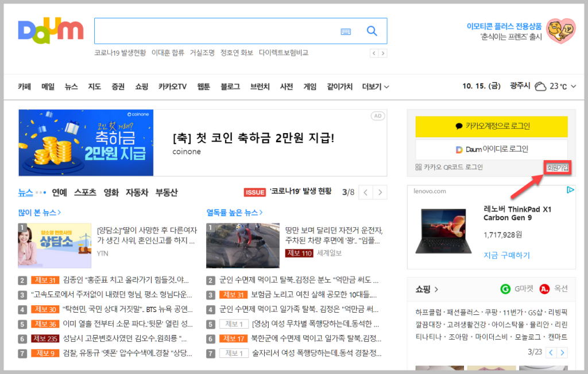This screenshot has width=588, height=374.
Task: Open the 카페 menu
Action: tap(24, 87)
